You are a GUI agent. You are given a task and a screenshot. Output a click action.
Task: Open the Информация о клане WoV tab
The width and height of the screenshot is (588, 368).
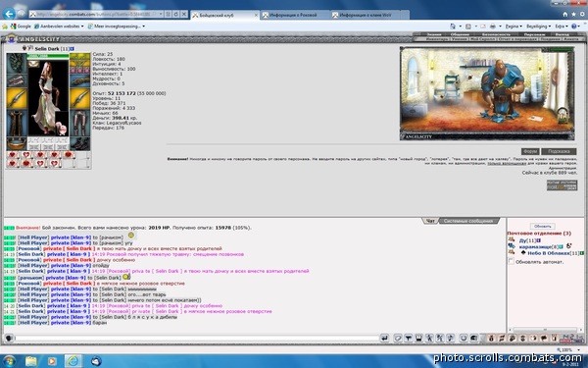pyautogui.click(x=366, y=15)
